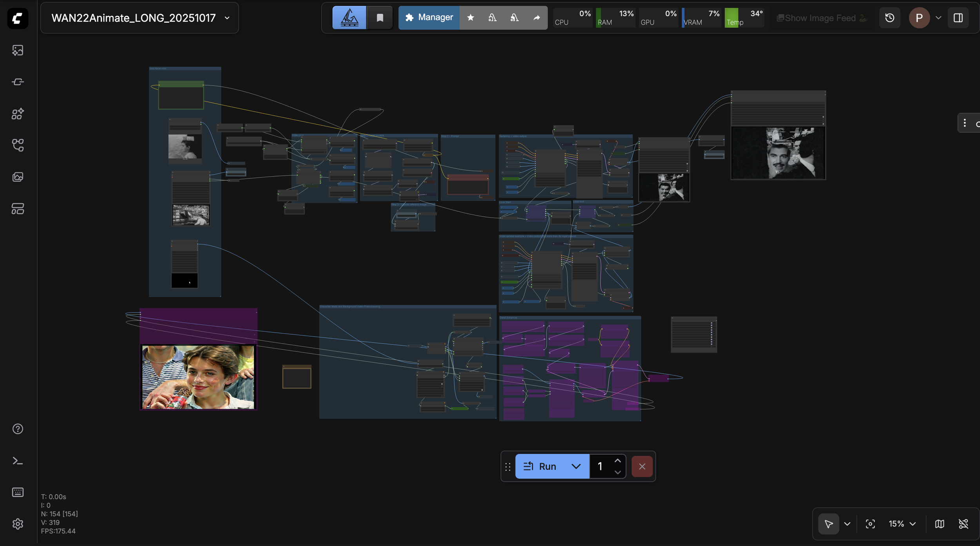The image size is (980, 546).
Task: Open the Run button options dropdown
Action: (x=576, y=466)
